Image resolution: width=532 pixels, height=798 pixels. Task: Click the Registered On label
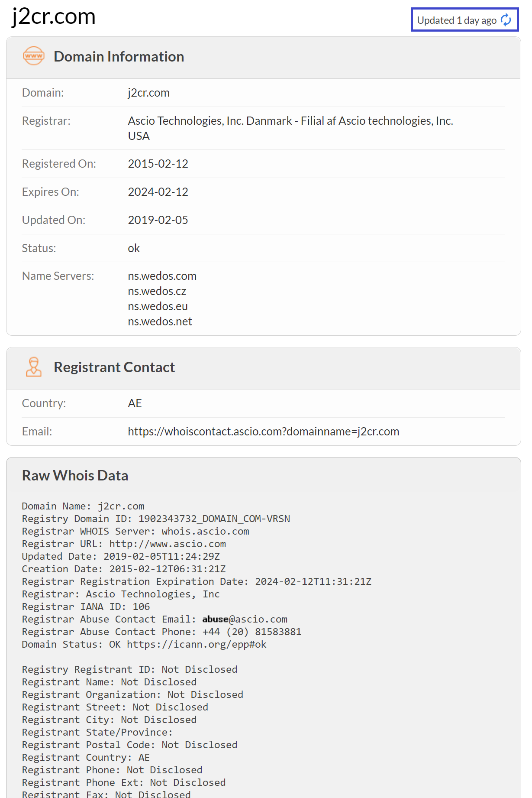click(x=59, y=164)
